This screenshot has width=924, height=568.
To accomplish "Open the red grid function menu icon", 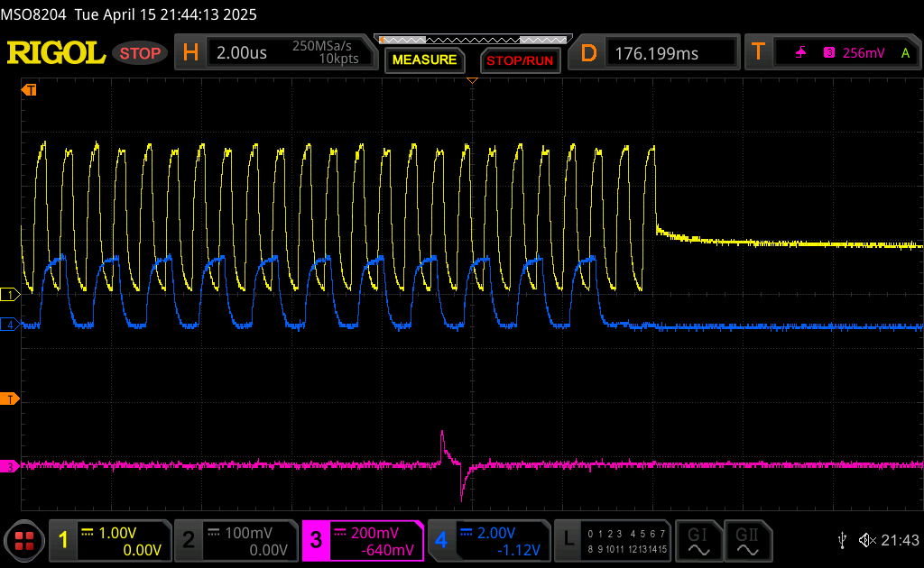I will [24, 541].
